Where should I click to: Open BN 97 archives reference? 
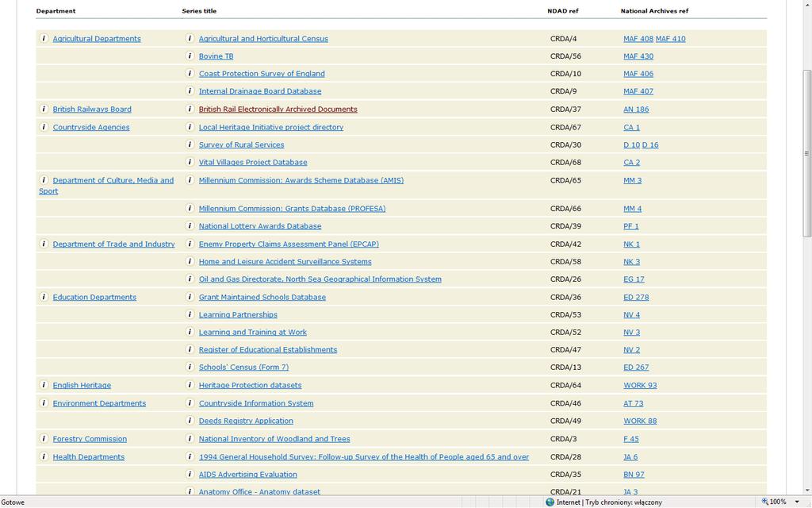click(634, 475)
